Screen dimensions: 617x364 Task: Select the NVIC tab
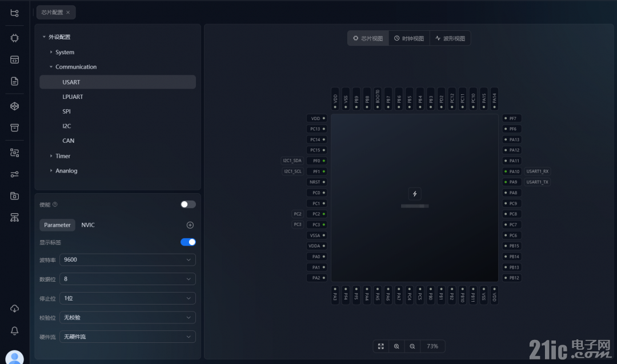coord(88,225)
